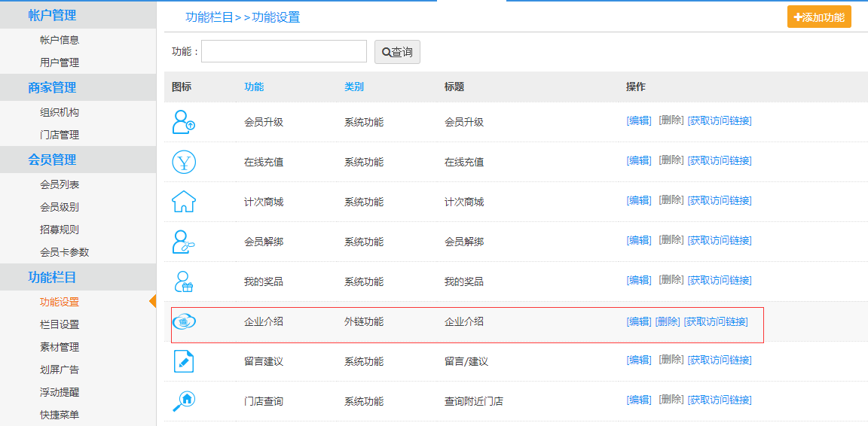868x426 pixels.
Task: Open 素材管理 in the sidebar
Action: pos(60,348)
